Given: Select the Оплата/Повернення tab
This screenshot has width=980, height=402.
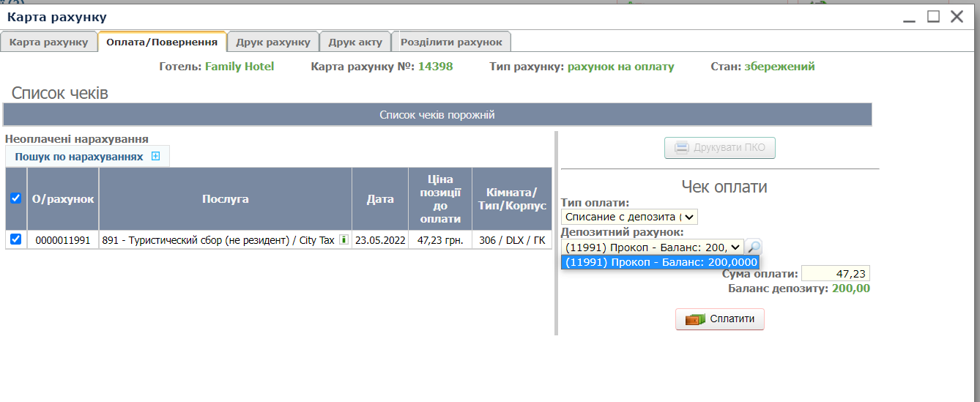Looking at the screenshot, I should [162, 42].
